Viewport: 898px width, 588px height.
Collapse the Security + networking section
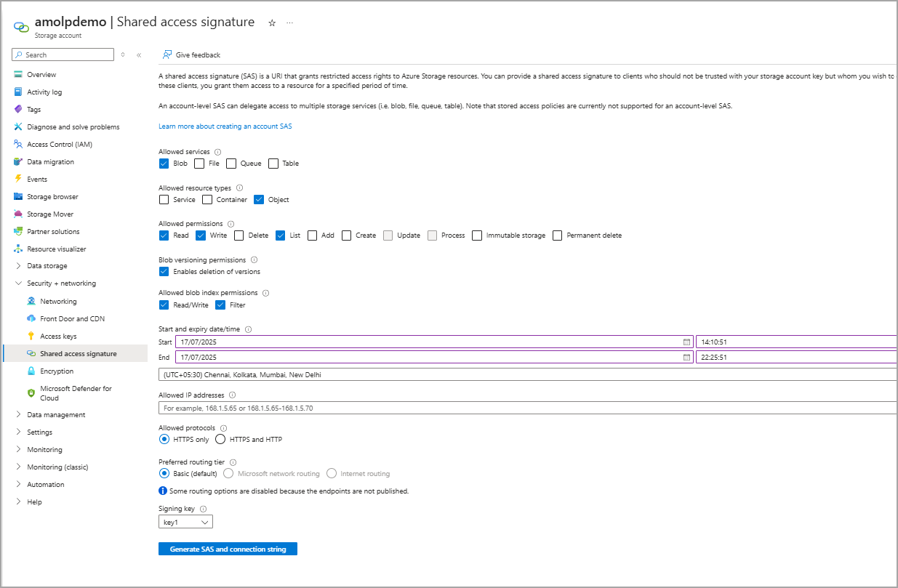point(18,283)
